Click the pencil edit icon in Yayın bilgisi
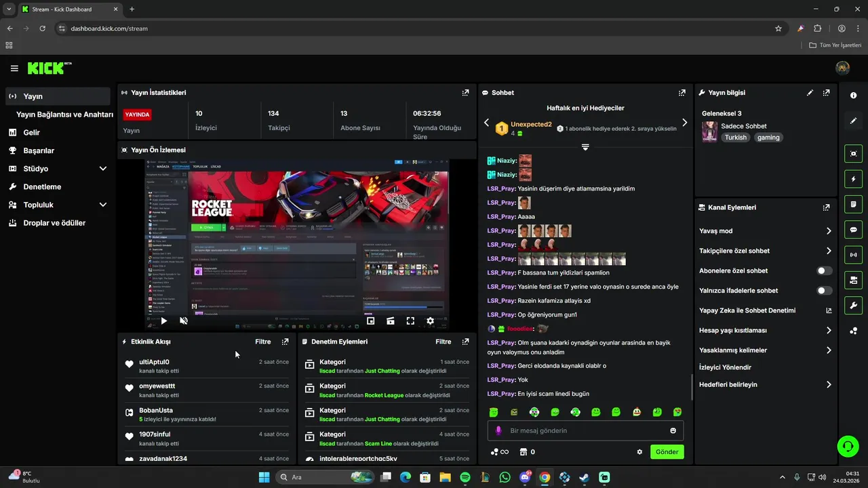Image resolution: width=868 pixels, height=488 pixels. pos(810,93)
